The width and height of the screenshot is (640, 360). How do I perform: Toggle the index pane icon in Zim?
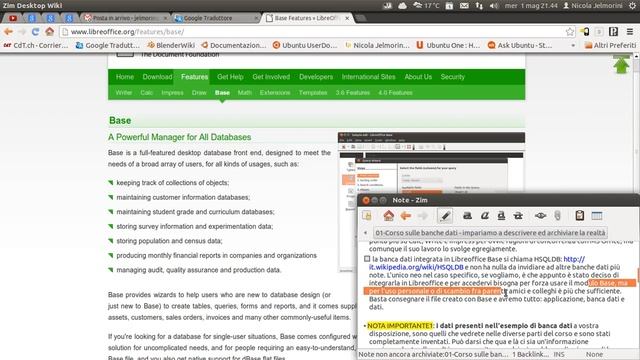click(367, 216)
